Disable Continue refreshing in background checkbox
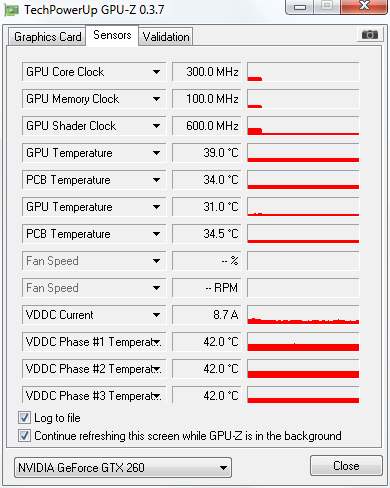This screenshot has height=488, width=390. click(x=24, y=436)
